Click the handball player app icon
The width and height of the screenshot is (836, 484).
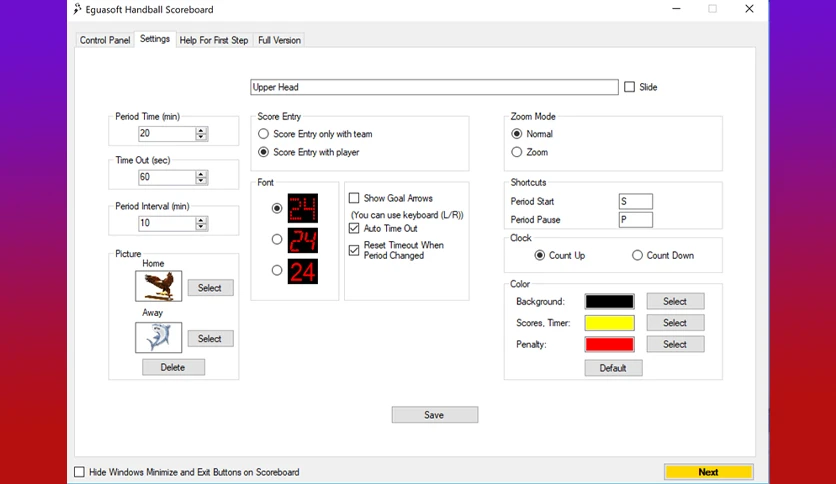click(78, 9)
